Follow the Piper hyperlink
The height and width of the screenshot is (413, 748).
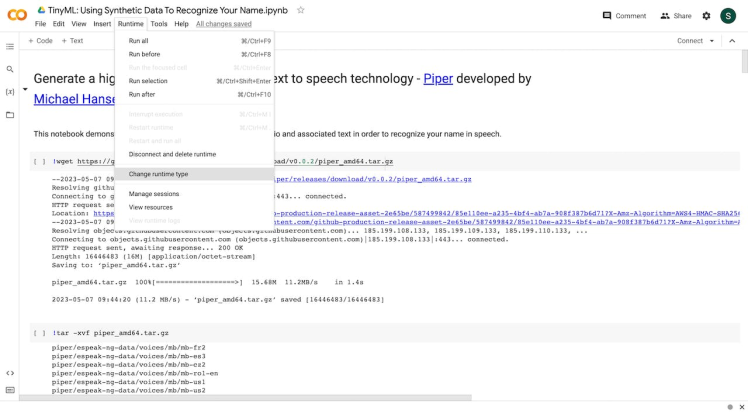click(x=438, y=79)
